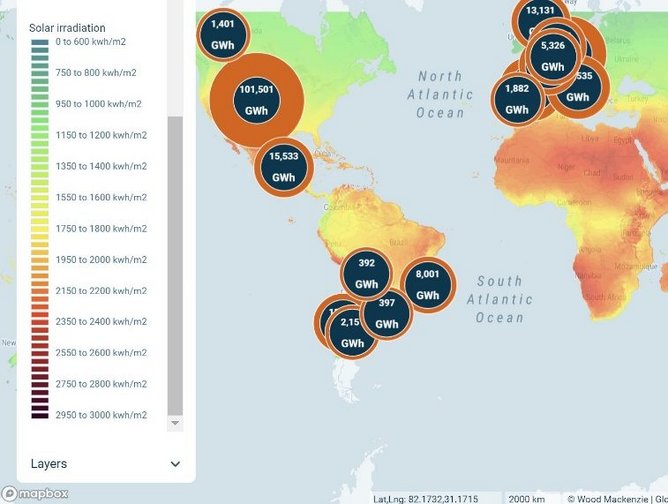
Task: Click the Mapbox logo
Action: click(x=35, y=493)
